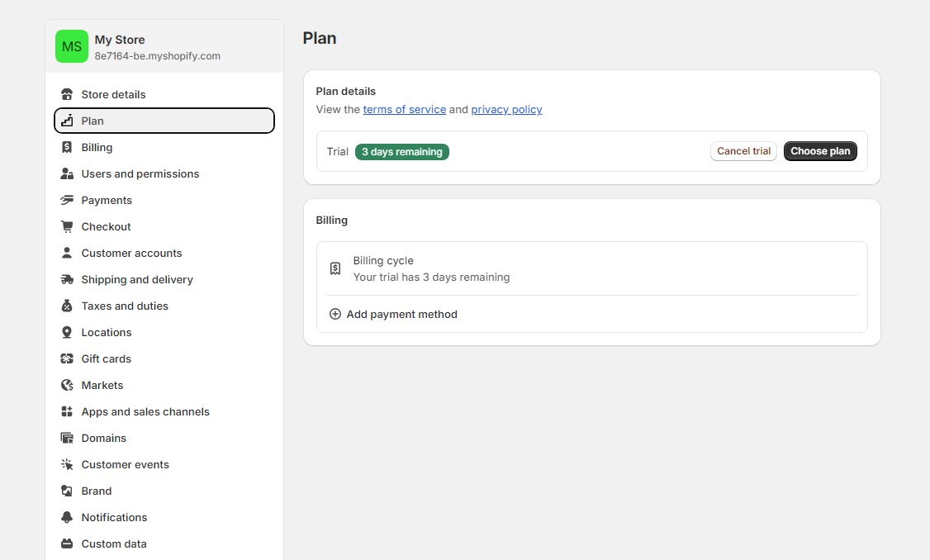Click the Cancel trial button
The image size is (930, 560).
744,151
